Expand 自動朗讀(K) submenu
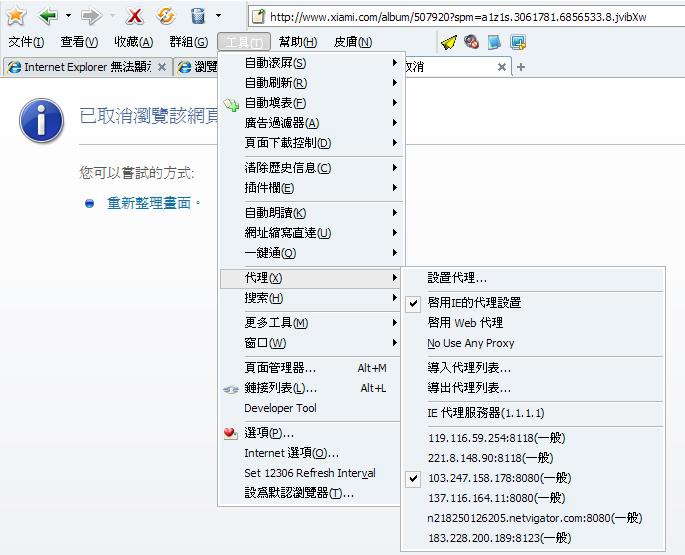The width and height of the screenshot is (685, 555). point(311,213)
